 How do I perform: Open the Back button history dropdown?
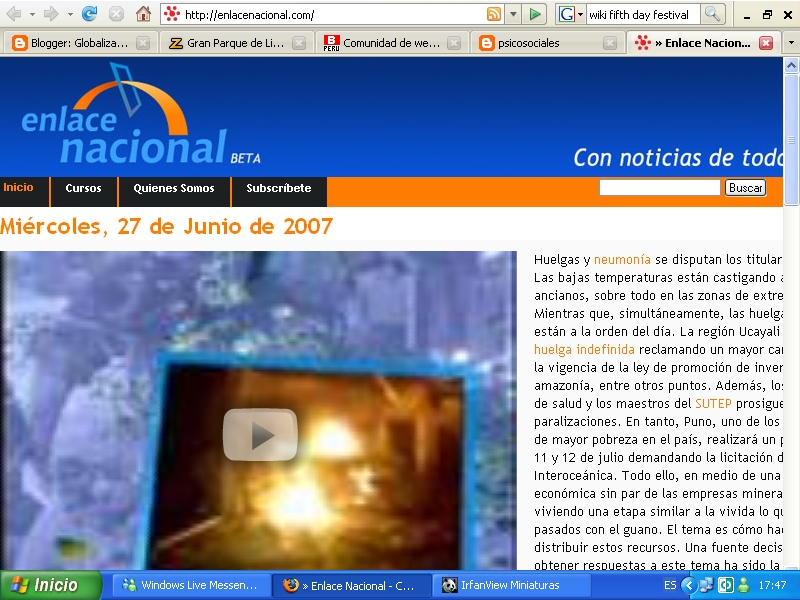(x=32, y=14)
